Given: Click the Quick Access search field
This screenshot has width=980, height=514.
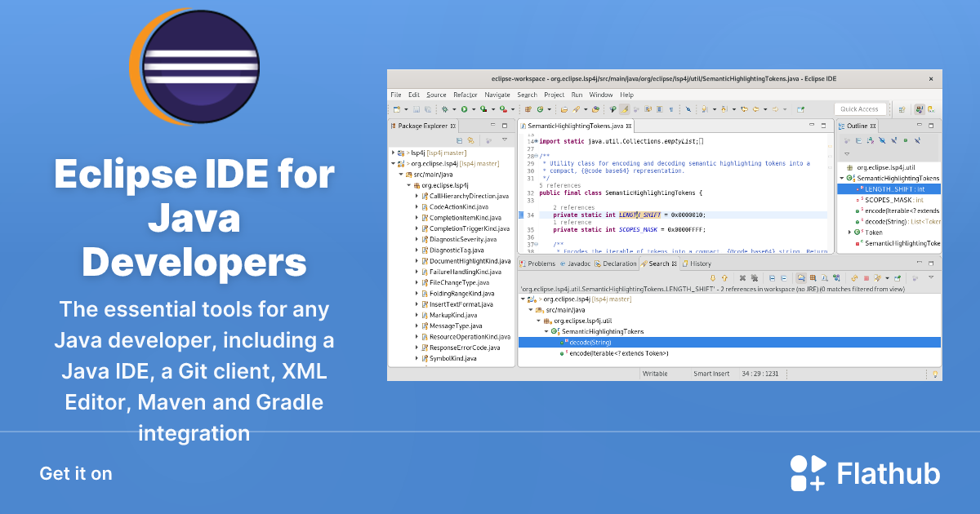Looking at the screenshot, I should [x=860, y=109].
